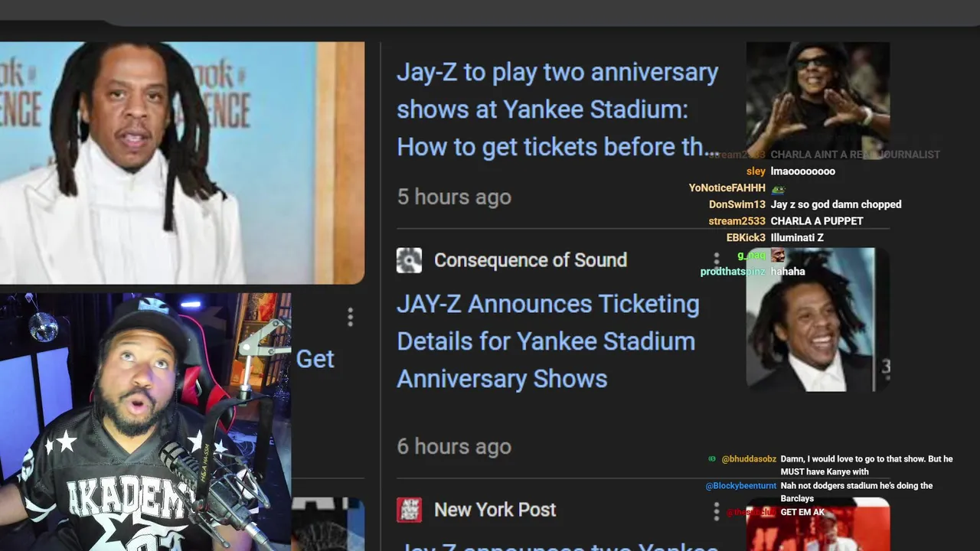Click the New York Post source name

tap(495, 510)
